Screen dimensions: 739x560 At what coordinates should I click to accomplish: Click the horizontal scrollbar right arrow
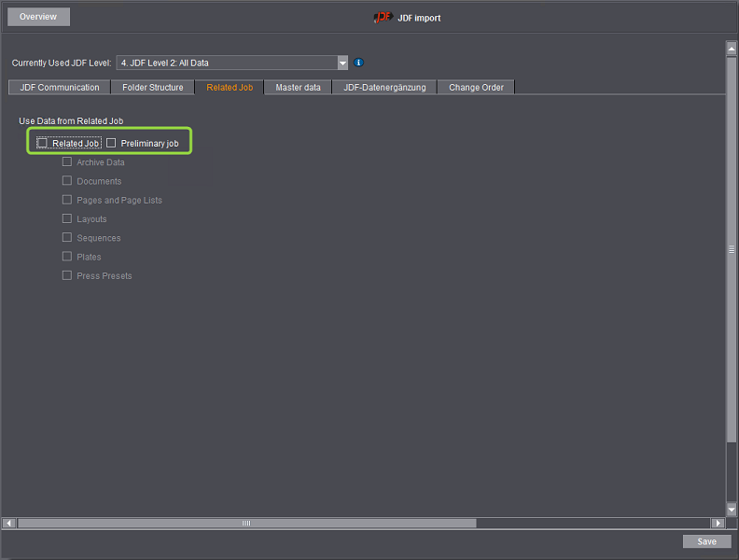point(718,524)
